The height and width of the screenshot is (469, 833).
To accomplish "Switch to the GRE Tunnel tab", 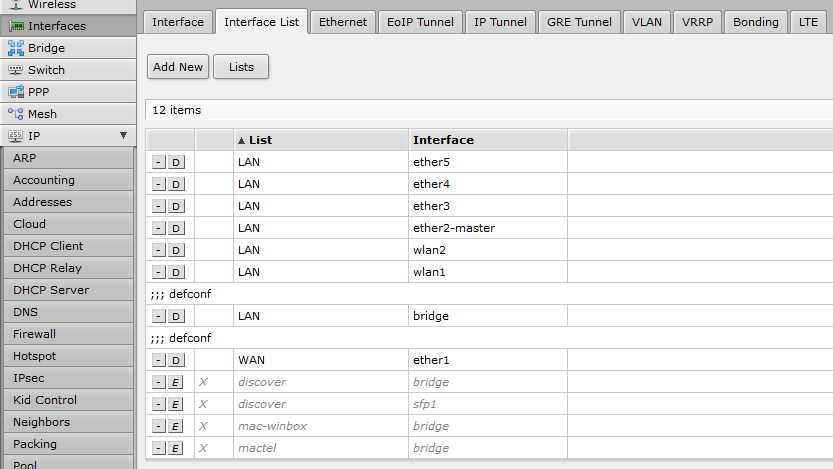I will [579, 22].
